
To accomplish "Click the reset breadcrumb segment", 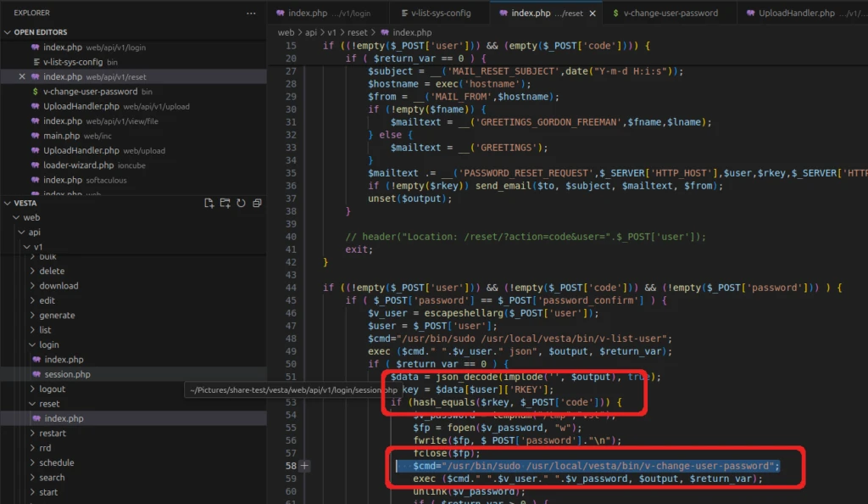I will (357, 33).
